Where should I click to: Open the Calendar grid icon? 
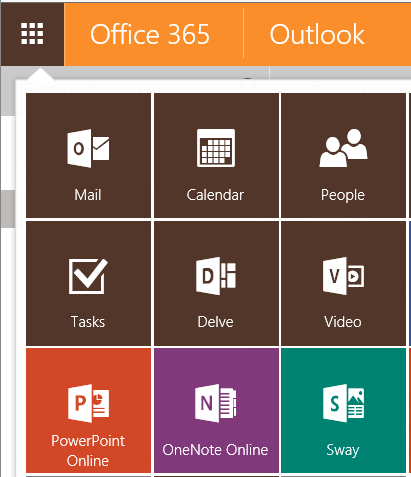tap(216, 148)
